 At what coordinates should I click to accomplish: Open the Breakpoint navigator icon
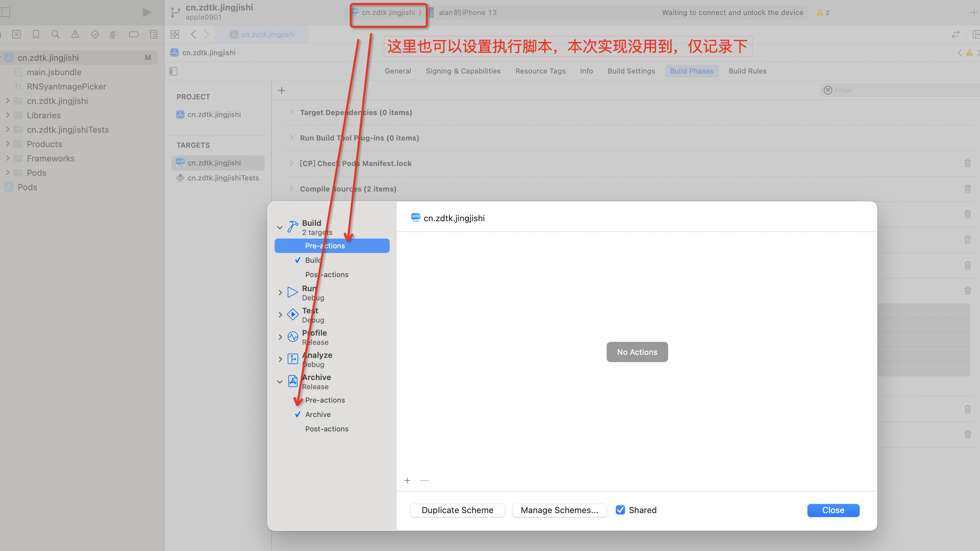pos(134,35)
